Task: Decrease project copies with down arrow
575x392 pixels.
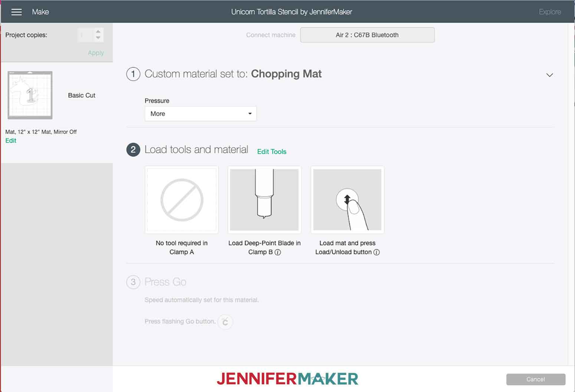Action: (x=98, y=38)
